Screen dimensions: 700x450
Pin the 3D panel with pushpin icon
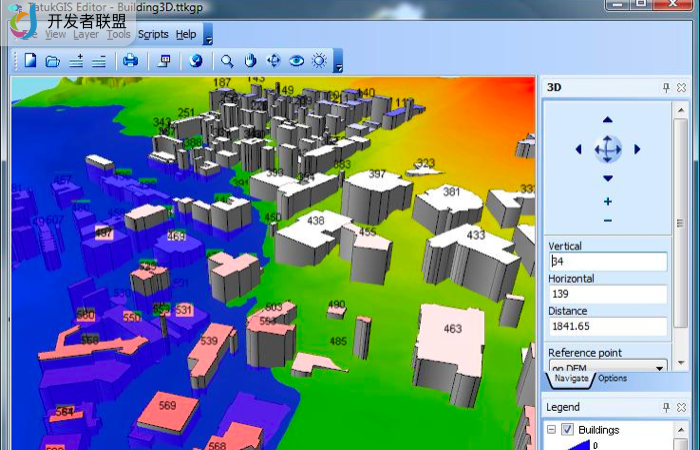666,88
